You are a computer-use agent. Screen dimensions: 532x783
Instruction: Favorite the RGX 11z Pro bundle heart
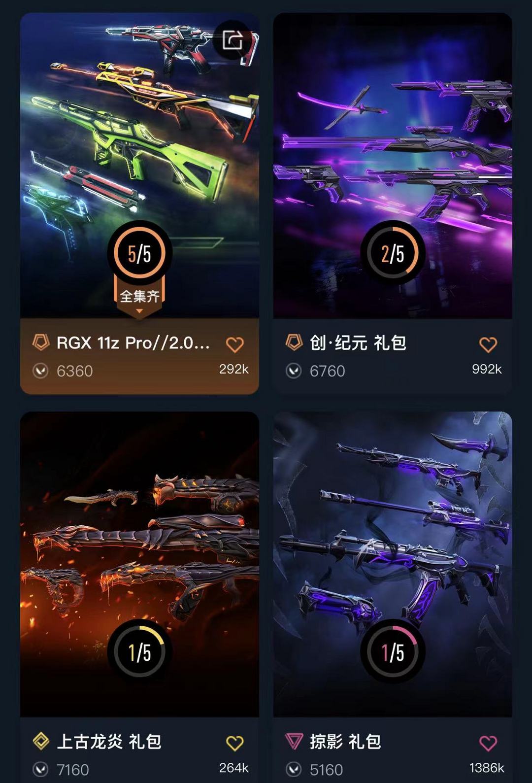(x=234, y=344)
